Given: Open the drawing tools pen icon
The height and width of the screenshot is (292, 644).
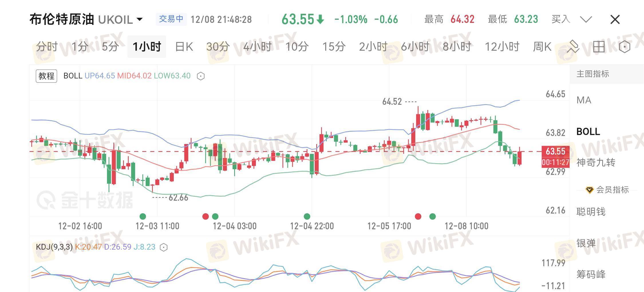Looking at the screenshot, I should pos(573,46).
